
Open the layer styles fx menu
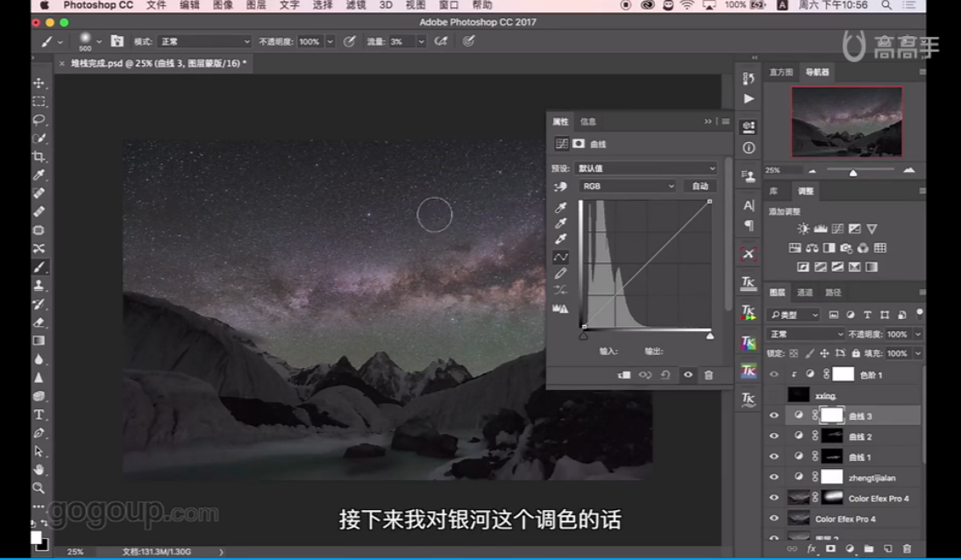[x=811, y=549]
